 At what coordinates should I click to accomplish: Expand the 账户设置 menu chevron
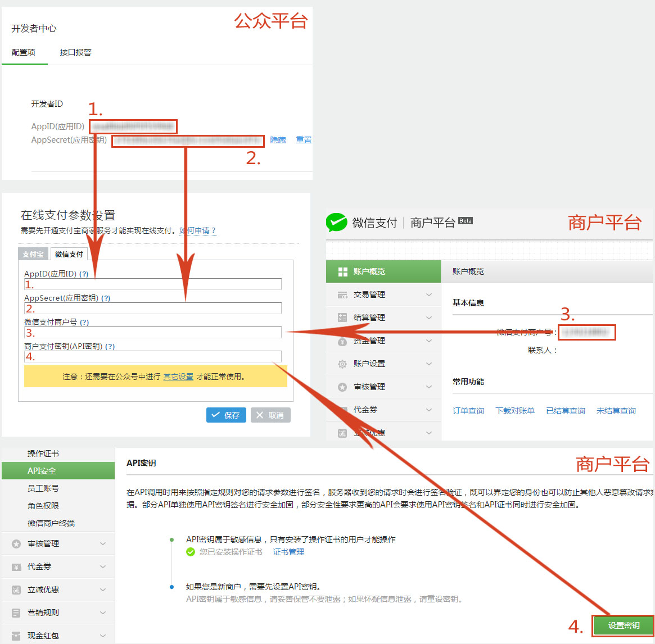(429, 364)
